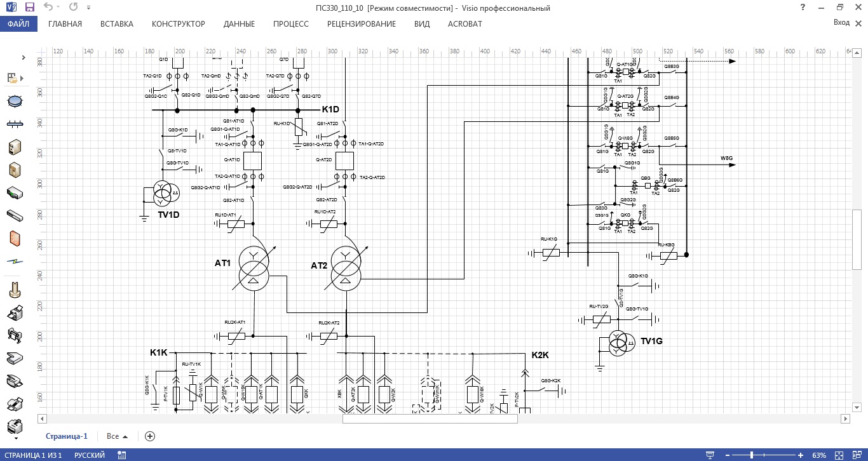Select the AT2 autotransformer symbol
The width and height of the screenshot is (868, 461).
pyautogui.click(x=346, y=269)
